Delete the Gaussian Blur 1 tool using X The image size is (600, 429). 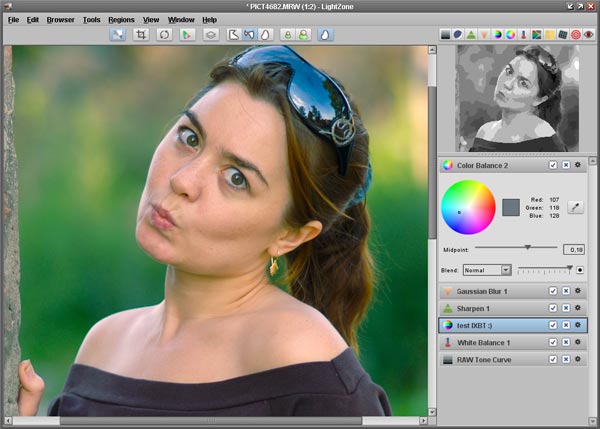(x=565, y=291)
